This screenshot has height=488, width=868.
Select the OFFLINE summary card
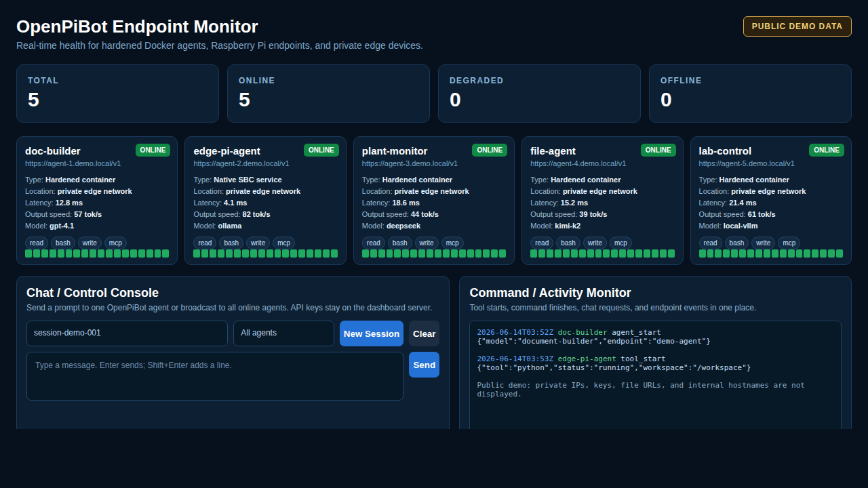(750, 94)
